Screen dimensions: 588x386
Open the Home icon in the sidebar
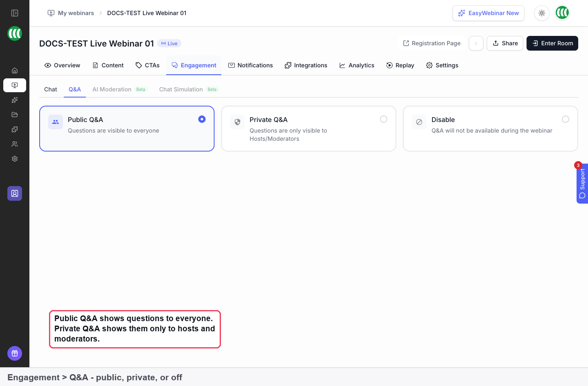click(15, 71)
